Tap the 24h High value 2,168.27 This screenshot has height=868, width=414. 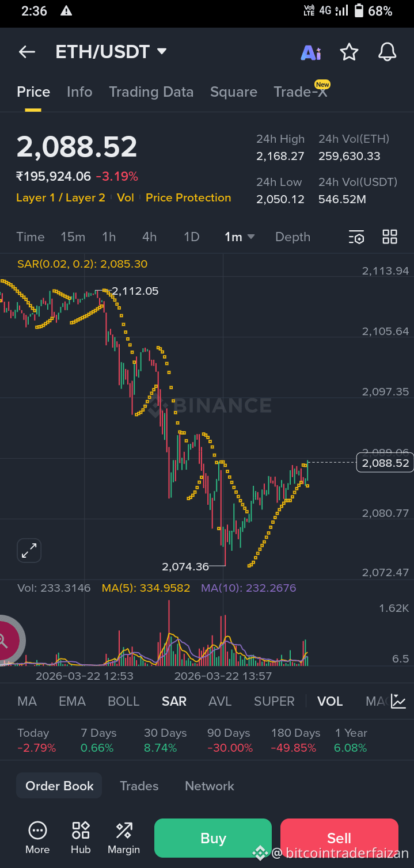pyautogui.click(x=280, y=156)
